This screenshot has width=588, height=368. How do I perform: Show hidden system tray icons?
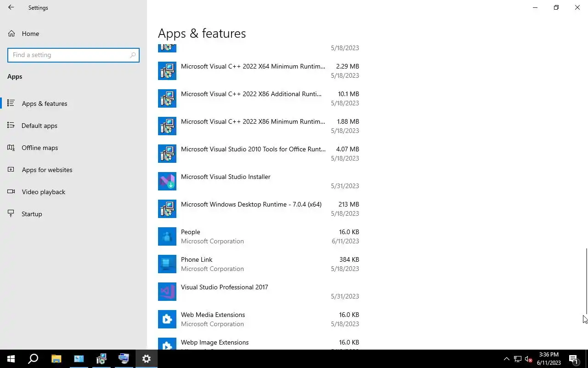[x=507, y=359]
